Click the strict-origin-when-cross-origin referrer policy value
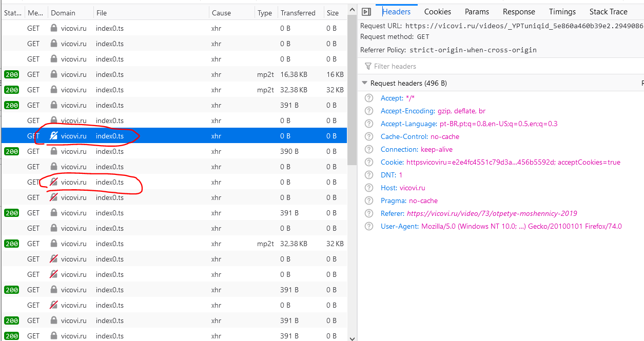Screen dimensions: 644x341 click(473, 50)
